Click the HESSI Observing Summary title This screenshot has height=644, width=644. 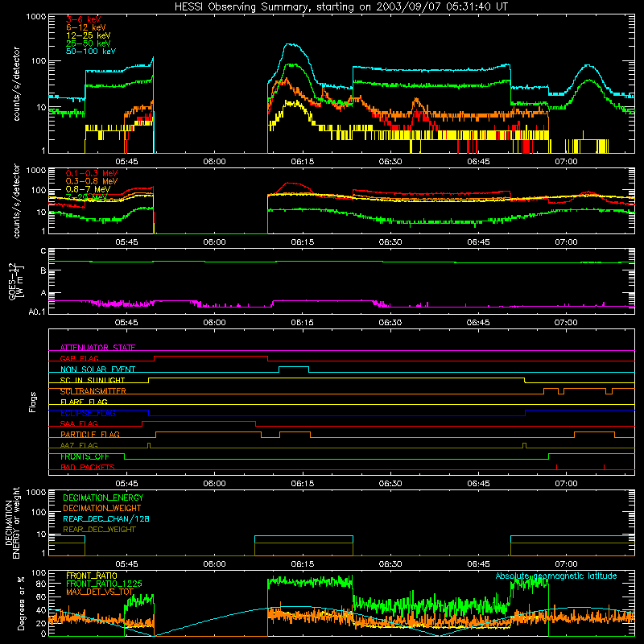pyautogui.click(x=341, y=7)
